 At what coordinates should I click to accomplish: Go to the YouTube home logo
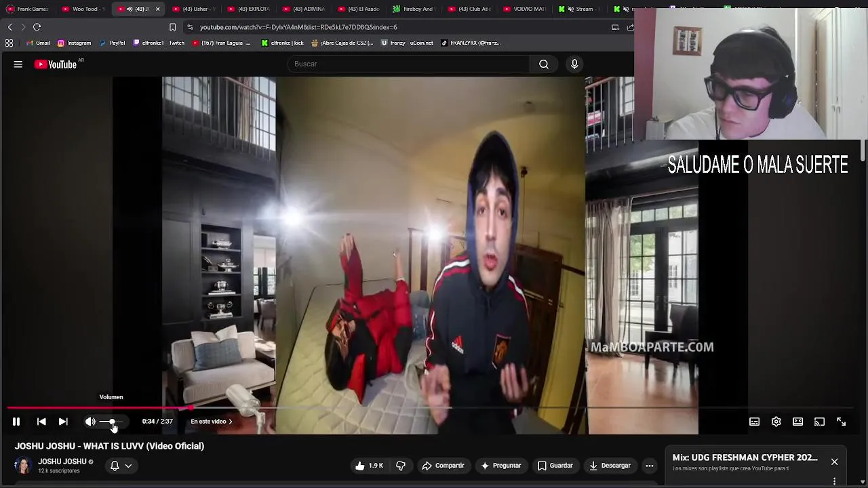[56, 64]
